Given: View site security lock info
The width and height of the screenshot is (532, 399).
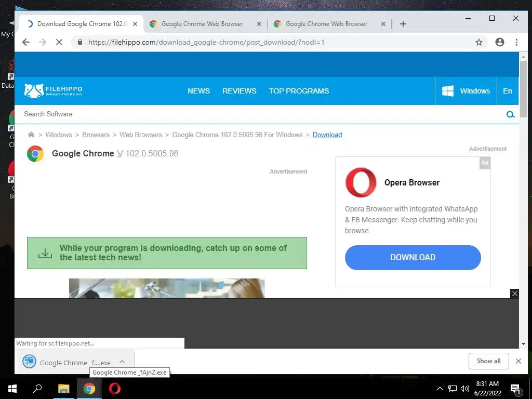Looking at the screenshot, I should click(80, 42).
